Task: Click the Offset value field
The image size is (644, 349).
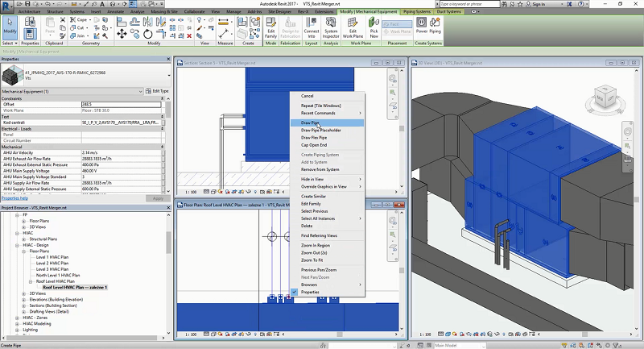Action: coord(121,105)
